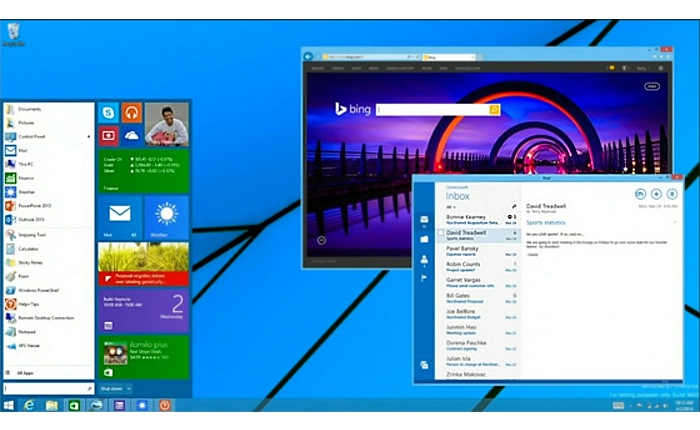The height and width of the screenshot is (430, 700).
Task: Open Pictures in Start menu list
Action: (26, 123)
